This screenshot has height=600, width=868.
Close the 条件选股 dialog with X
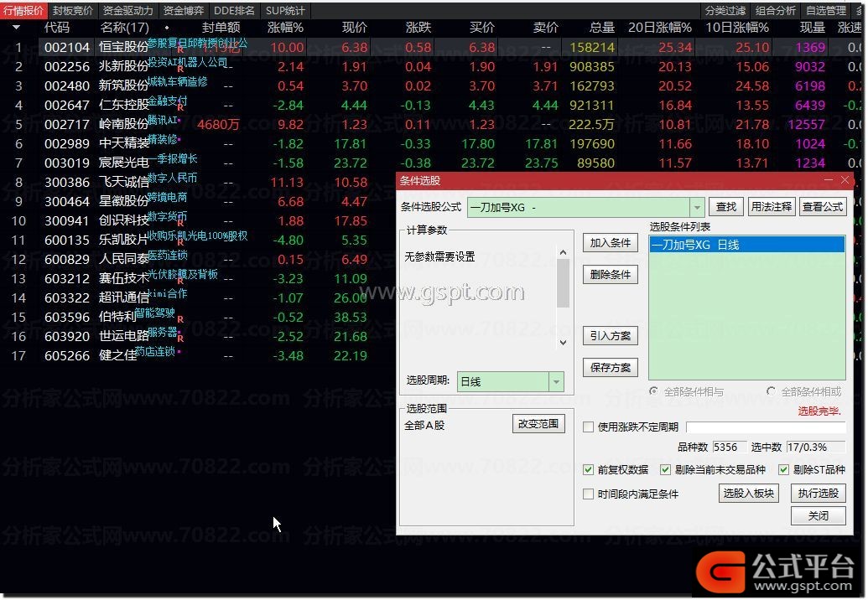point(845,180)
